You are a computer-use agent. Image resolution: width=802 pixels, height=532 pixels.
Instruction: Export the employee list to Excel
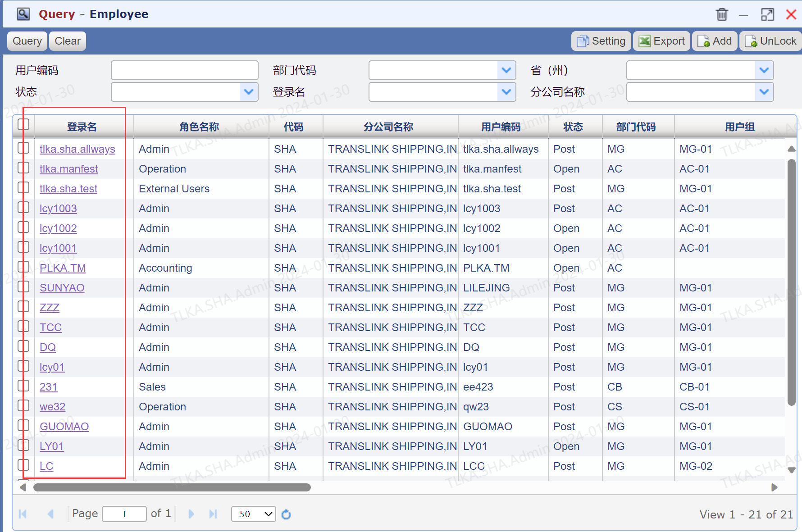(661, 41)
